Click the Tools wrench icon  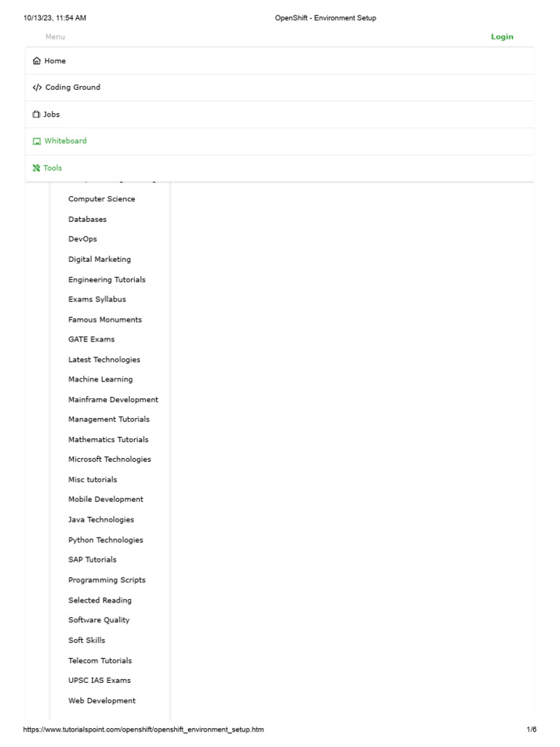click(36, 169)
